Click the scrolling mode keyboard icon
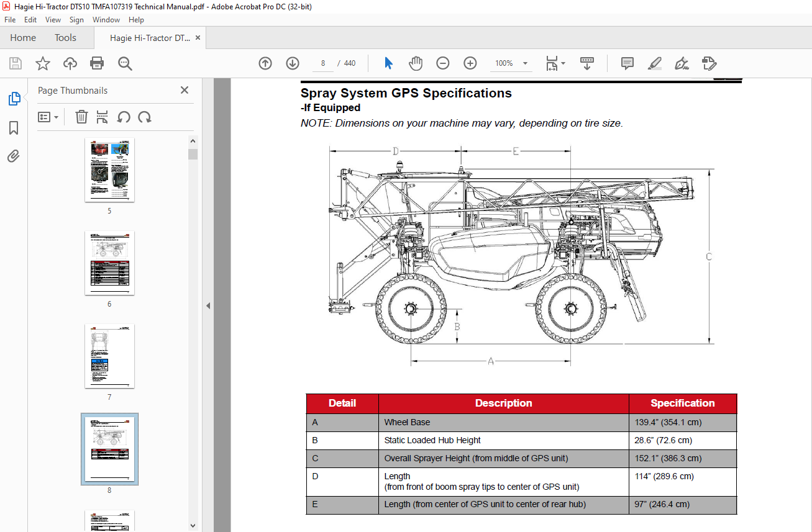The image size is (812, 532). pos(587,63)
